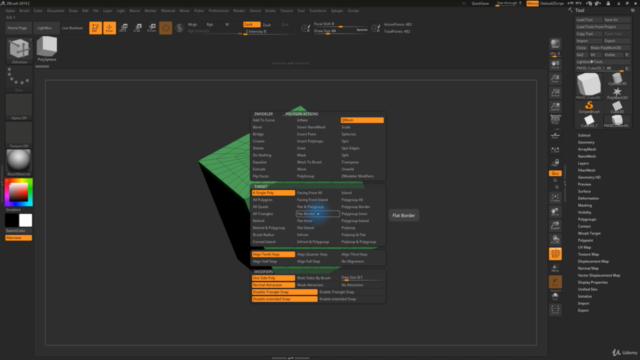
Task: Click the Frame icon in right shelf
Action: pyautogui.click(x=555, y=198)
